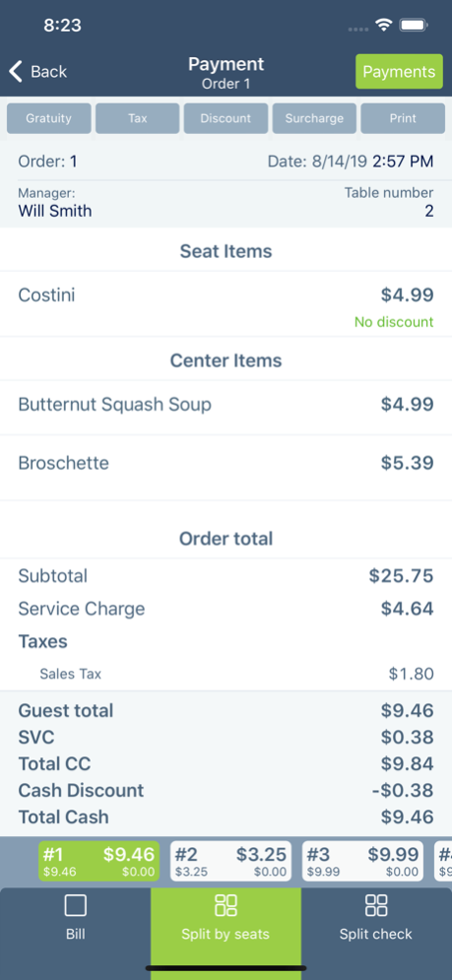Tap the Wi-Fi status icon
Viewport: 452px width, 980px height.
pos(383,25)
